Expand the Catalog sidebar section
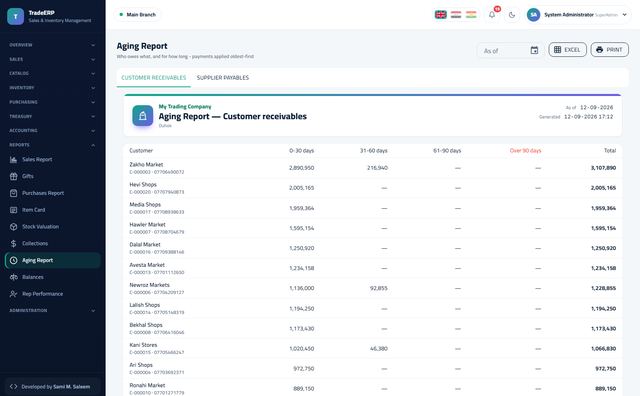Screen dimensions: 640x396 [52, 73]
